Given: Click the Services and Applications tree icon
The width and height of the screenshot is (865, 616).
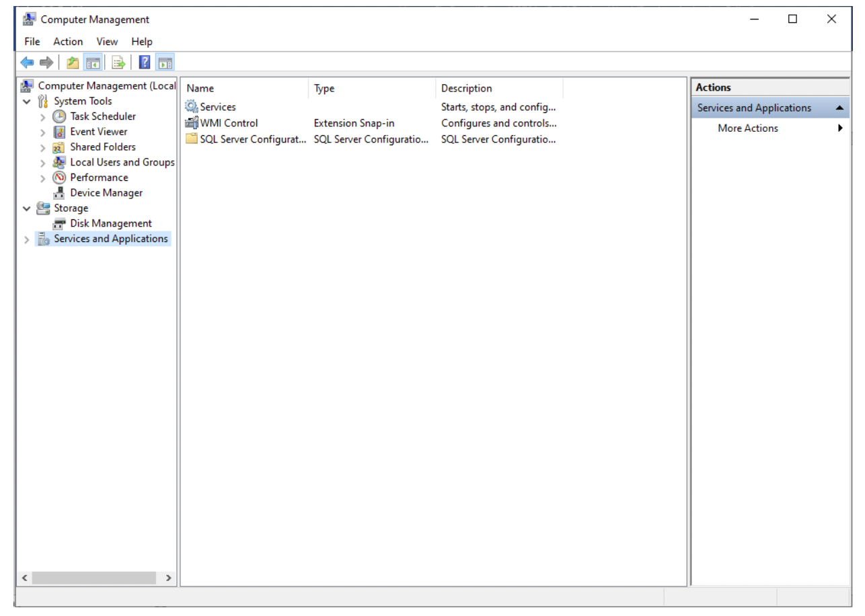Looking at the screenshot, I should tap(43, 239).
